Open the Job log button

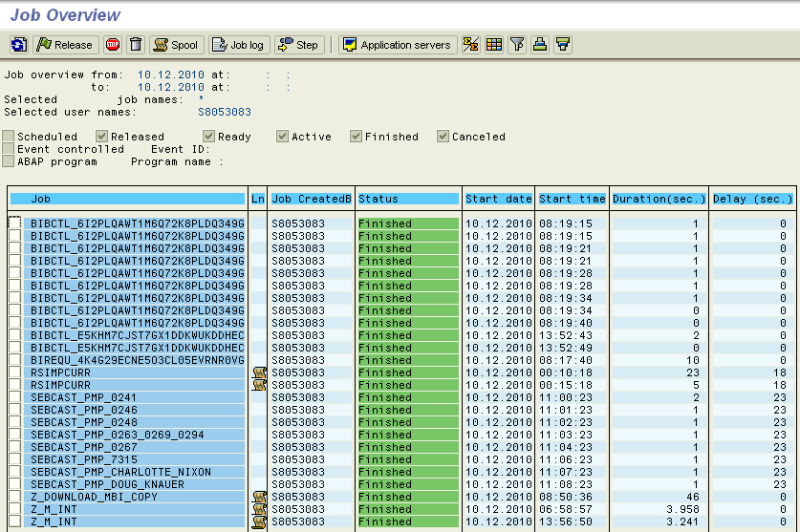[239, 45]
